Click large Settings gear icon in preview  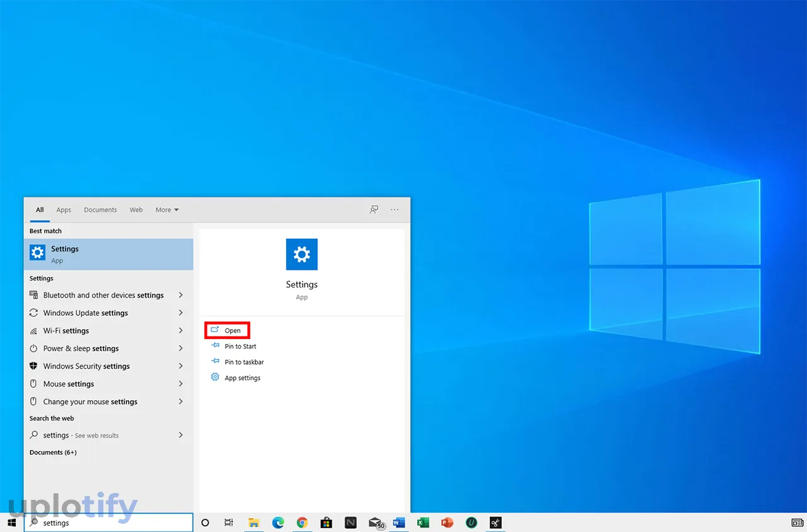click(x=301, y=254)
